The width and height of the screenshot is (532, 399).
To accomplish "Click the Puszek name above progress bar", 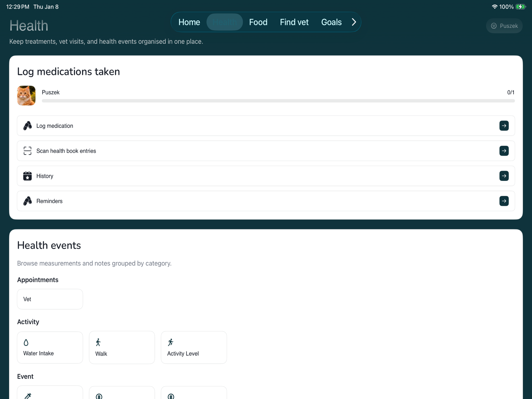I will (50, 92).
